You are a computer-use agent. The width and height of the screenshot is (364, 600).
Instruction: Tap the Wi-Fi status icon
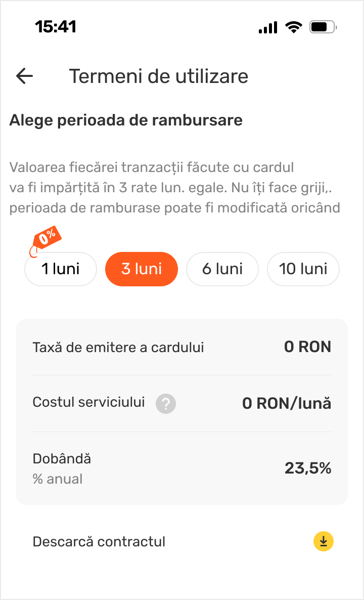pos(293,27)
